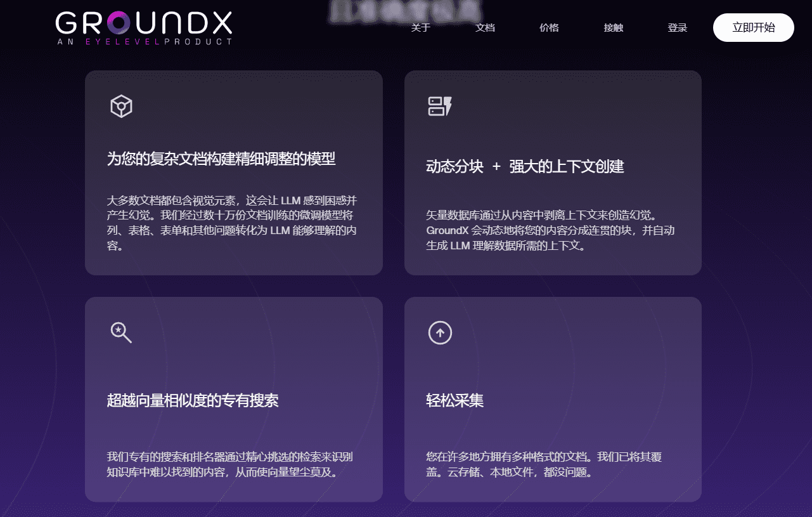The image size is (812, 517).
Task: Click the 轻松采集 heading
Action: 455,400
